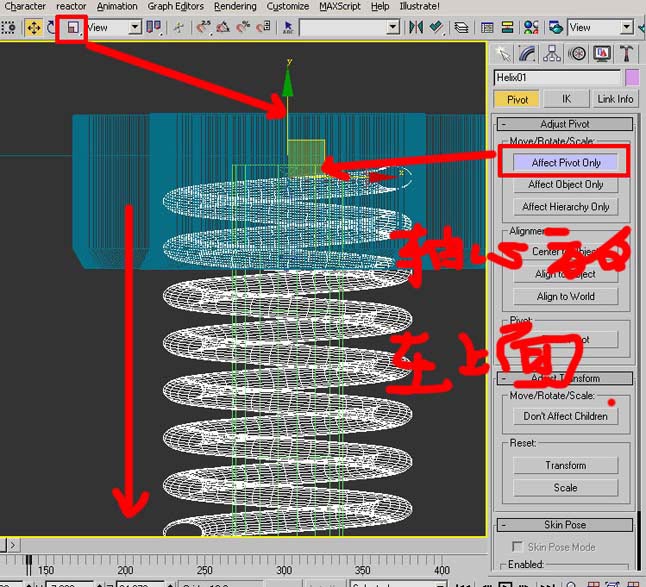This screenshot has width=646, height=587.
Task: Switch to the Utilities command panel tab
Action: coord(626,54)
